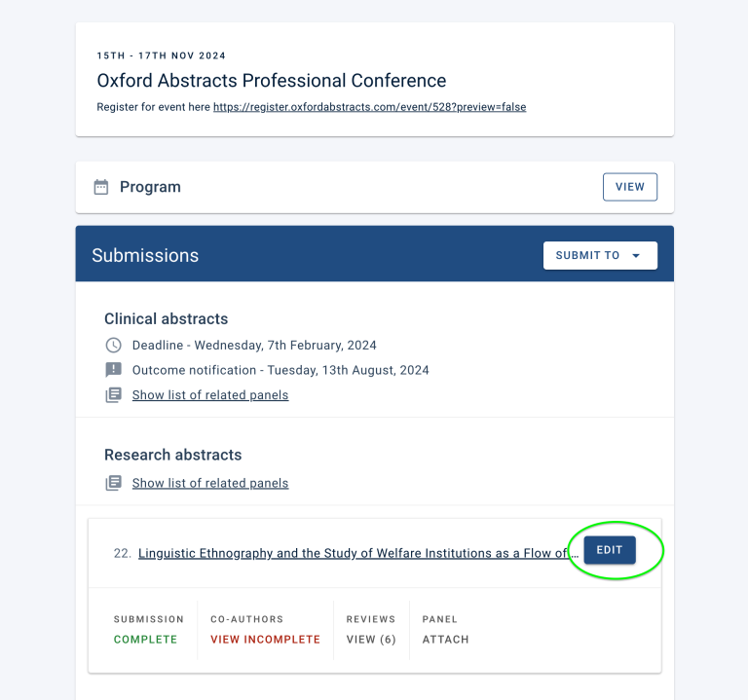Click the clock icon next to Deadline
Image resolution: width=748 pixels, height=700 pixels.
pos(114,345)
